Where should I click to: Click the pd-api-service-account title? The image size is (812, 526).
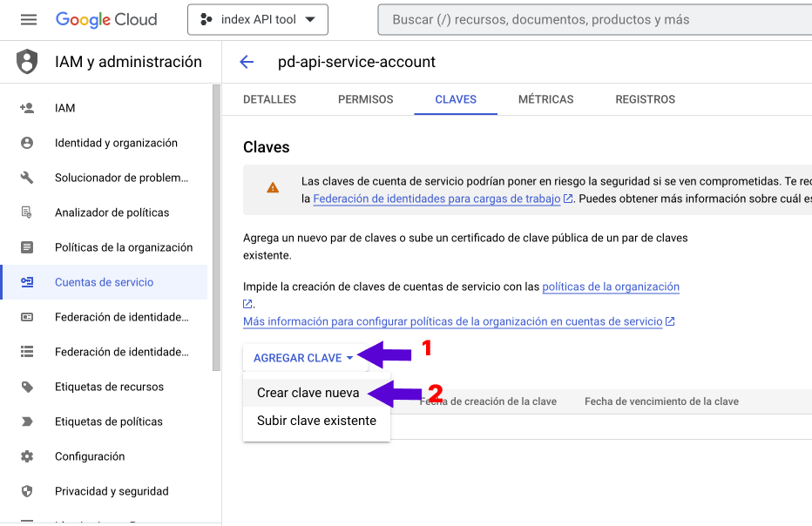pyautogui.click(x=357, y=62)
